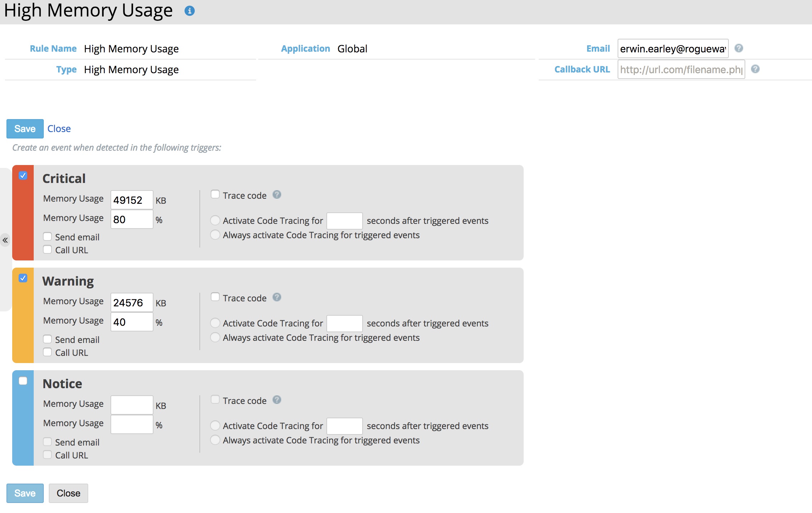The image size is (812, 513).
Task: Disable the Warning trigger checkbox
Action: [x=23, y=278]
